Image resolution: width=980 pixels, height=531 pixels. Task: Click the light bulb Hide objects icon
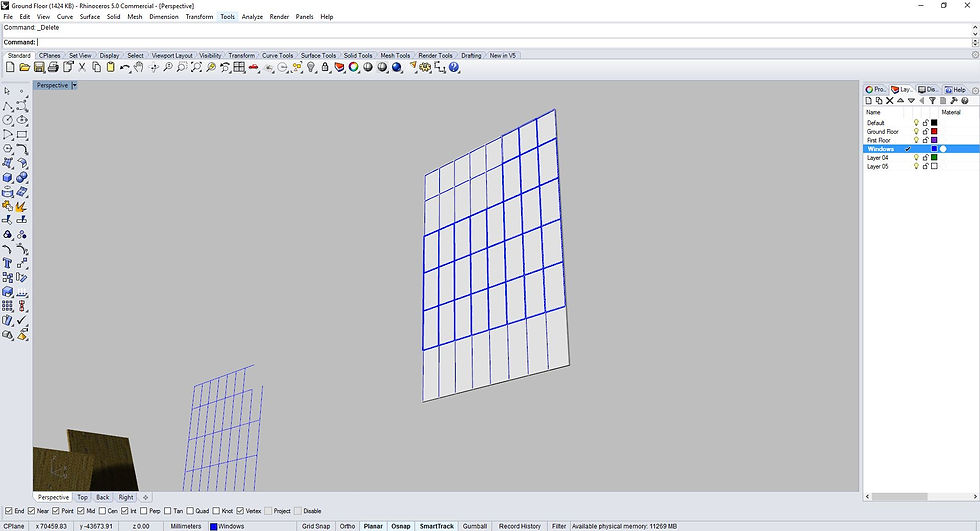pos(311,67)
